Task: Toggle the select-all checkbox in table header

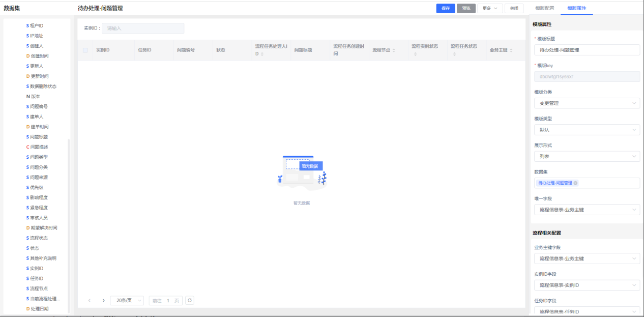Action: [x=85, y=50]
